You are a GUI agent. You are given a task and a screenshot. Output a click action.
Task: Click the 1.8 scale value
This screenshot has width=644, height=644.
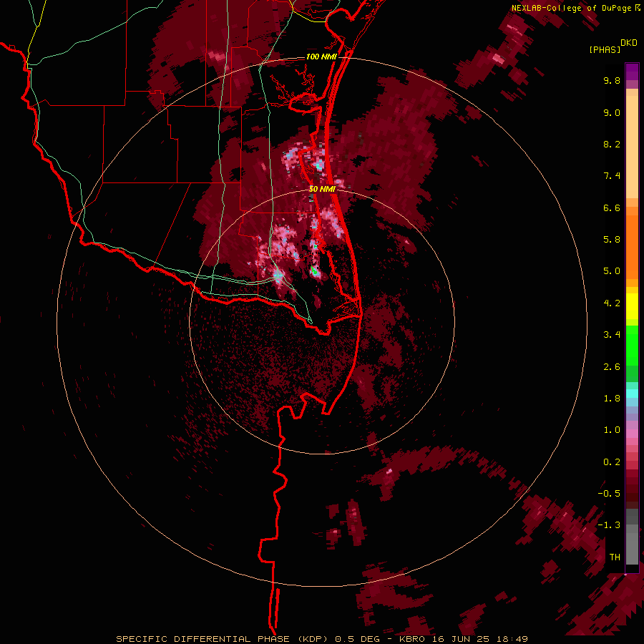click(612, 399)
